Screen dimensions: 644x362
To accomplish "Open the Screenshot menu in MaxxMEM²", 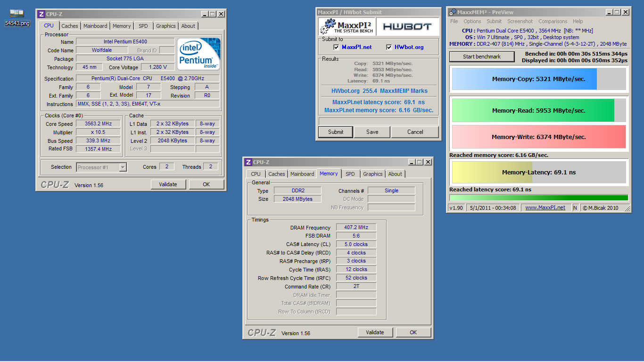I will (520, 21).
